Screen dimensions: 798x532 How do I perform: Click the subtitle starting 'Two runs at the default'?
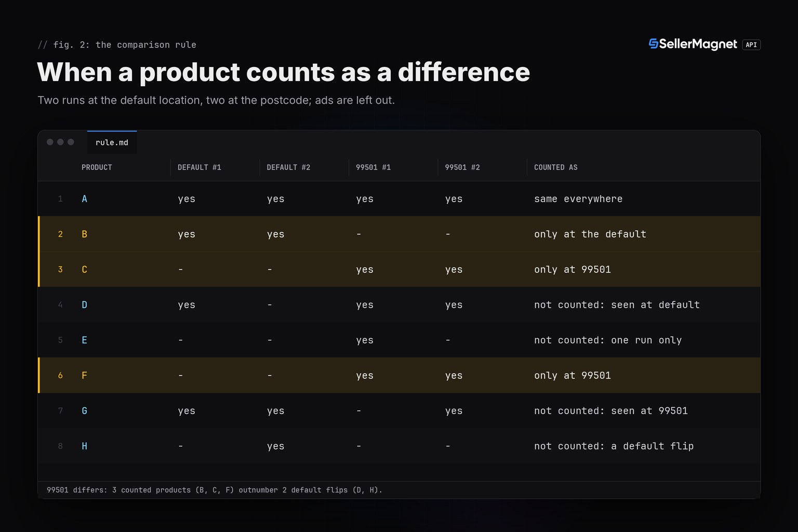216,100
